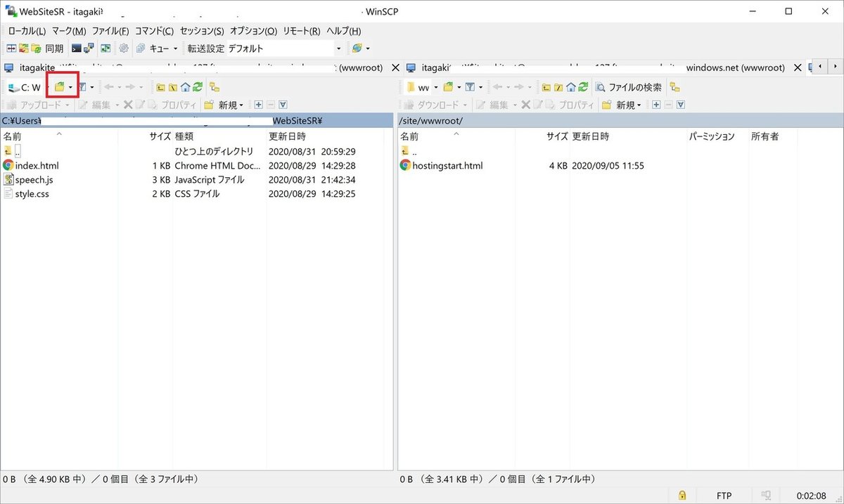Toggle the local directory tree icon

(x=215, y=87)
